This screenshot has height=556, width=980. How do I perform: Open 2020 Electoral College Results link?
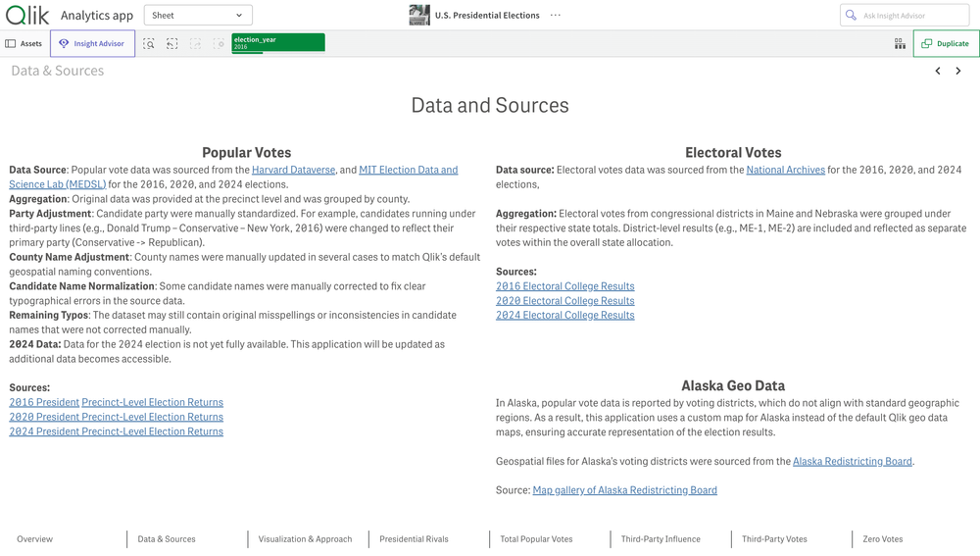(x=564, y=301)
